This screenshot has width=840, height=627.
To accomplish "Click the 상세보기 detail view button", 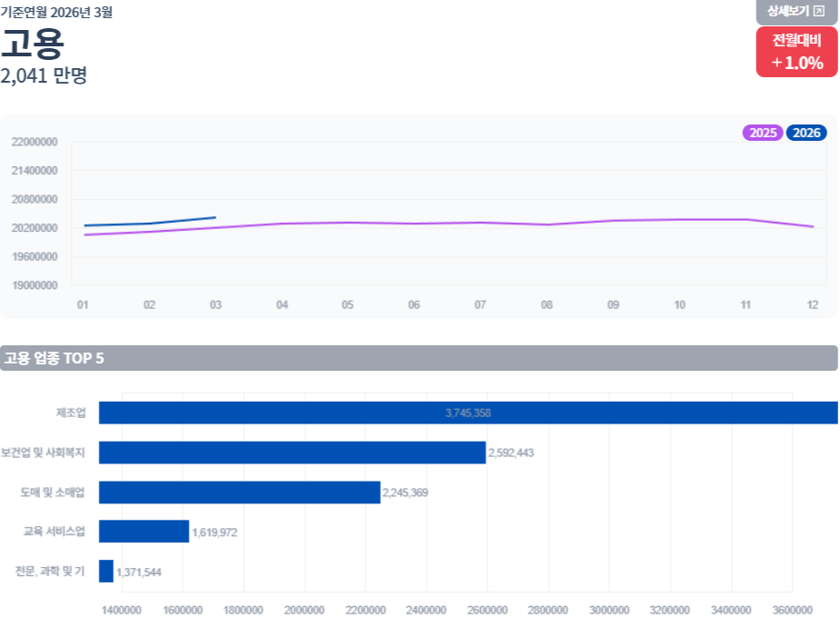I will tap(796, 12).
